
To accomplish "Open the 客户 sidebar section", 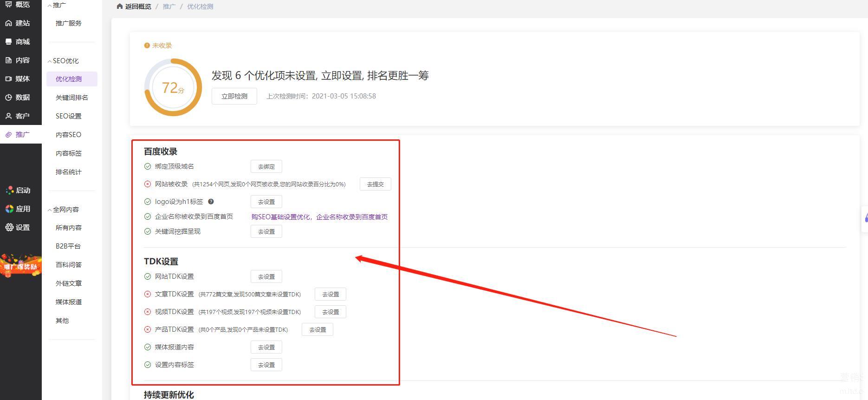I will pos(18,116).
